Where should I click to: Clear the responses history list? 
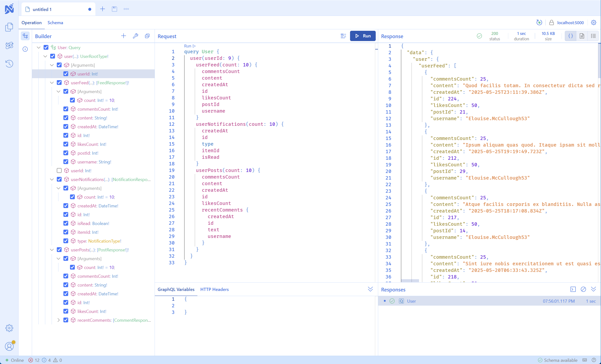[x=583, y=289]
